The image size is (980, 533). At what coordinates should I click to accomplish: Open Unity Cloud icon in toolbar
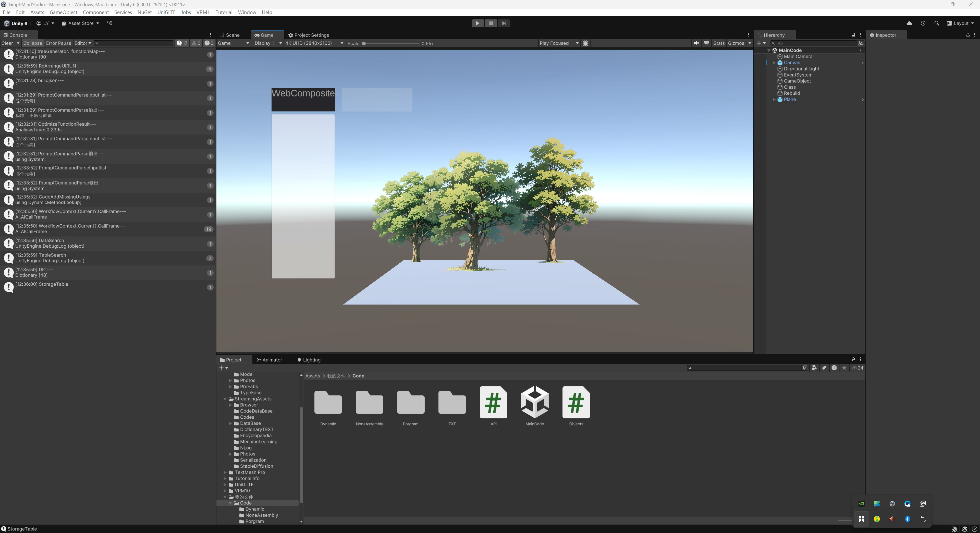909,23
